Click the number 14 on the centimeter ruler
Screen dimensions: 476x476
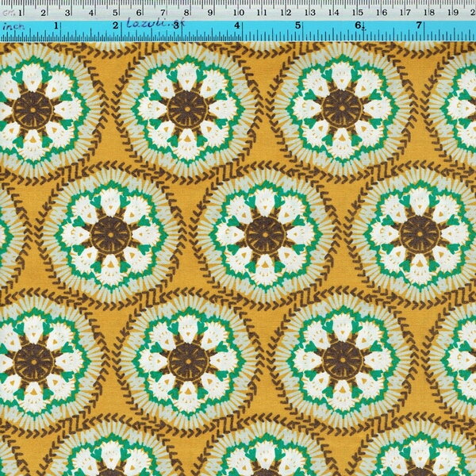(x=334, y=13)
